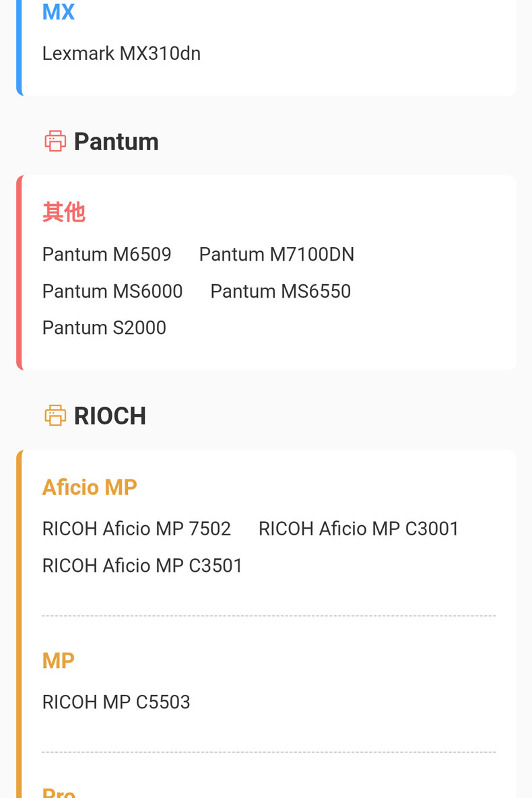Choose Pantum M7100DN from the list
The width and height of the screenshot is (532, 798).
[276, 255]
